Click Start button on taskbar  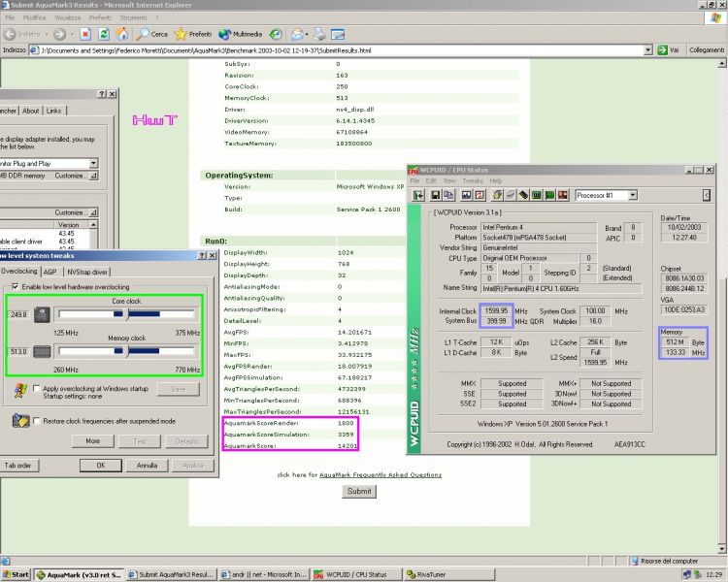16,574
